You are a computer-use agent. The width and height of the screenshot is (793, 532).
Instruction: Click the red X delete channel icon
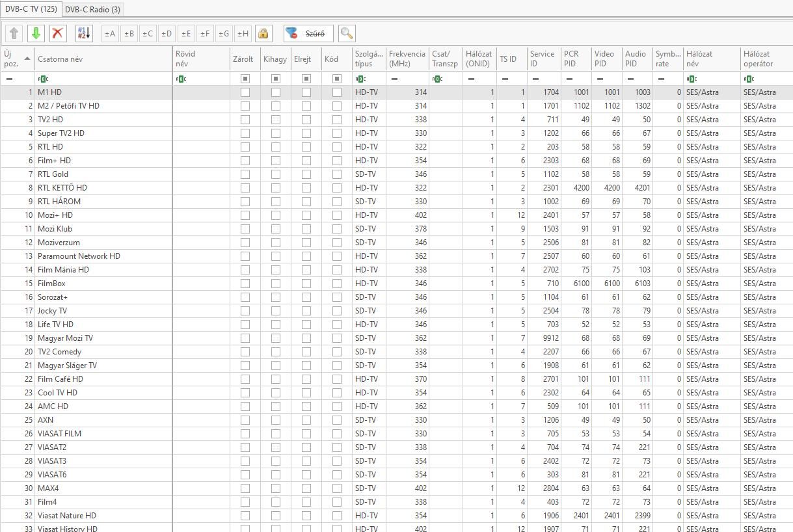tap(58, 33)
